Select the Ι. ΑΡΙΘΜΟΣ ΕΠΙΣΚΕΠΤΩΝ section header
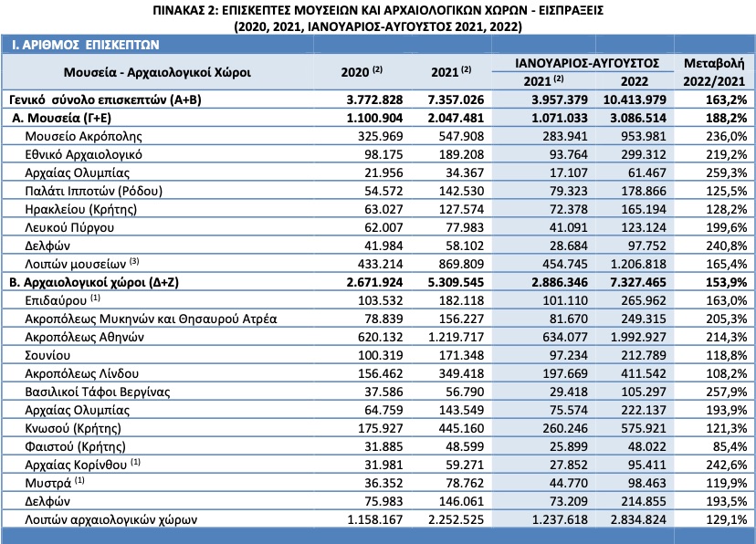 click(x=85, y=45)
